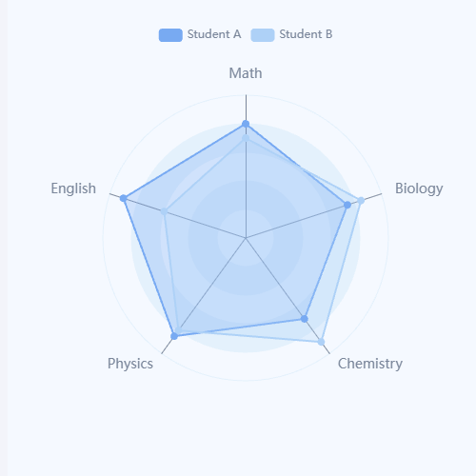The height and width of the screenshot is (476, 476).
Task: Click the English axis label
Action: [x=73, y=189]
